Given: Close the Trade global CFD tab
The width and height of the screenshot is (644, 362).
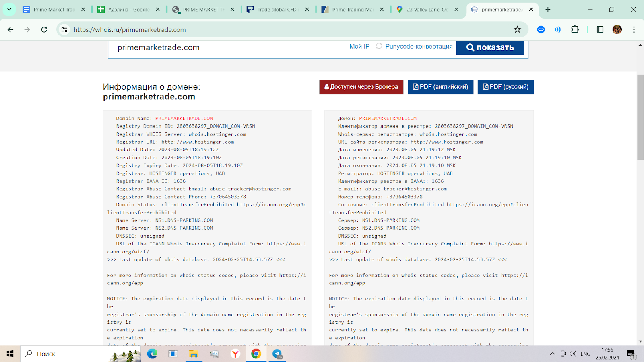Looking at the screenshot, I should pos(307,9).
